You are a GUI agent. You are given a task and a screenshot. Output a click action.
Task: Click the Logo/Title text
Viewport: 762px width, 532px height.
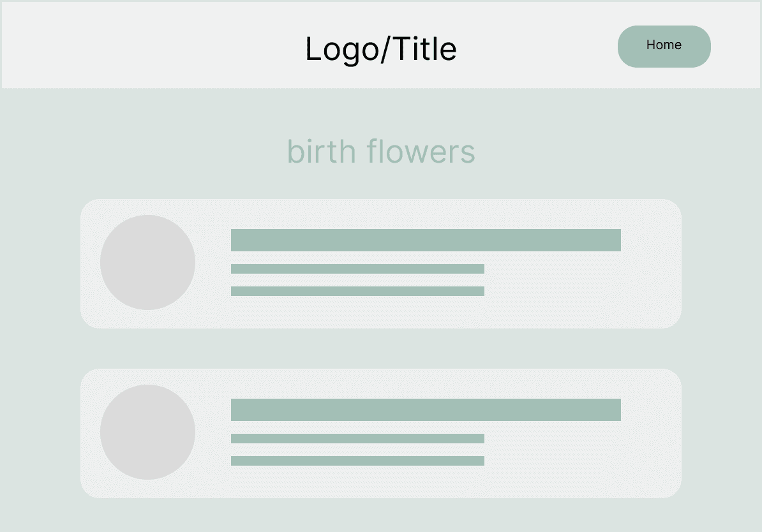tap(381, 49)
